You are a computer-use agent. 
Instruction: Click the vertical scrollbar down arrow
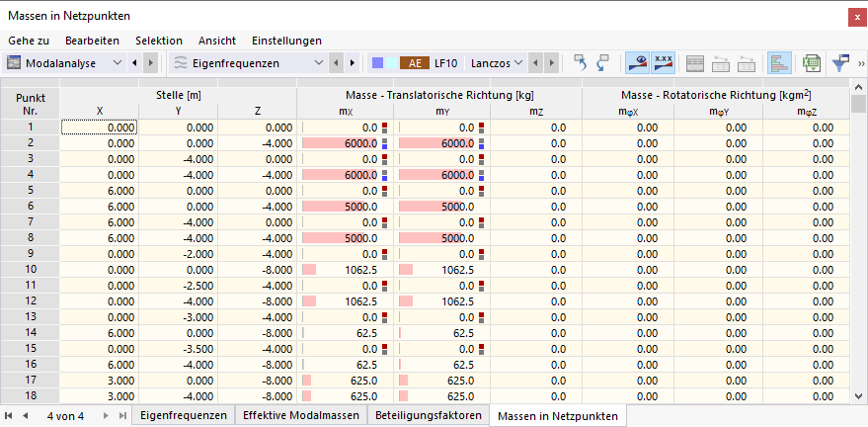[x=858, y=395]
